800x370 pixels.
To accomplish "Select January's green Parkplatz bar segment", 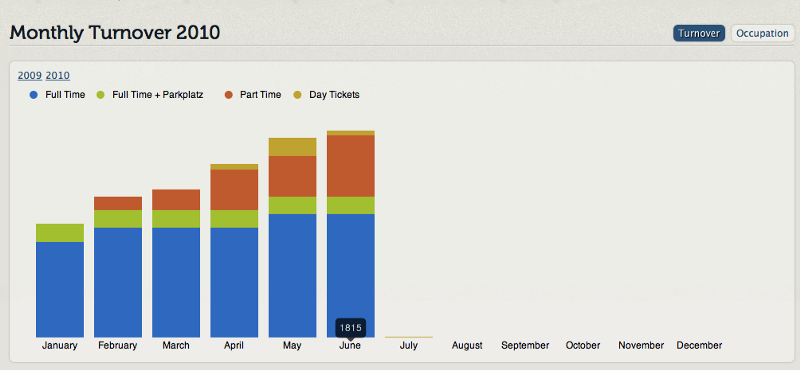I will (60, 233).
